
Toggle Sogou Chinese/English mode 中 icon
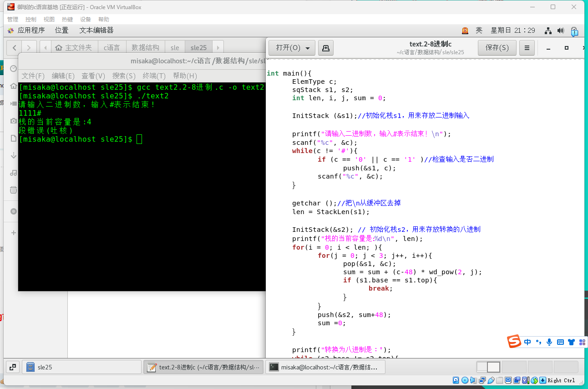pos(527,342)
